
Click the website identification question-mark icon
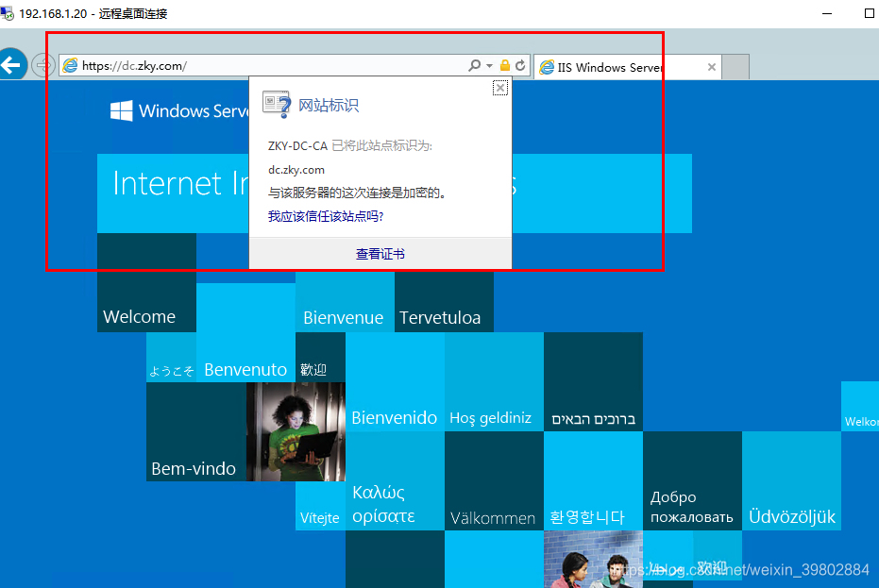point(277,104)
